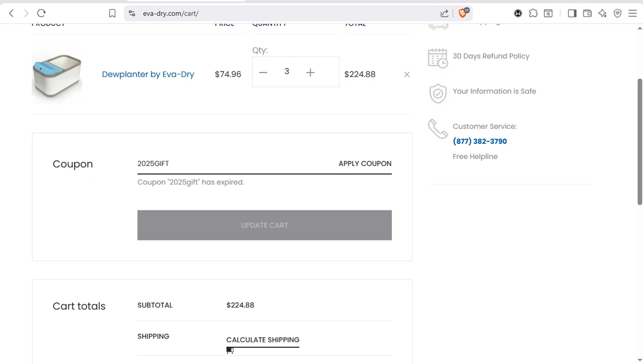Click the quantity field showing 3
The height and width of the screenshot is (364, 643).
point(287,72)
